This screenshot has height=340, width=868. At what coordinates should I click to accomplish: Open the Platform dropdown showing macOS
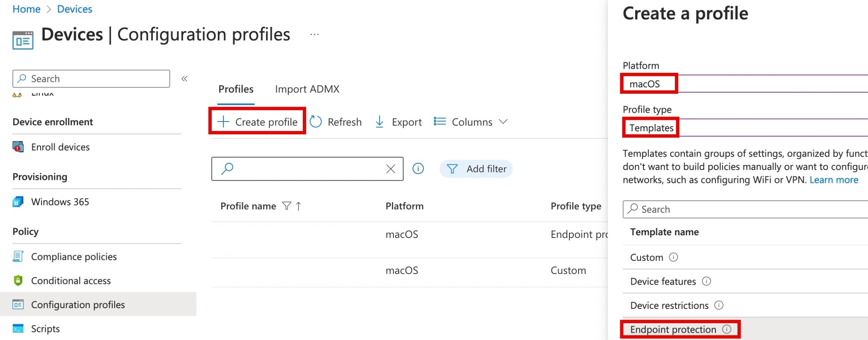pyautogui.click(x=745, y=83)
